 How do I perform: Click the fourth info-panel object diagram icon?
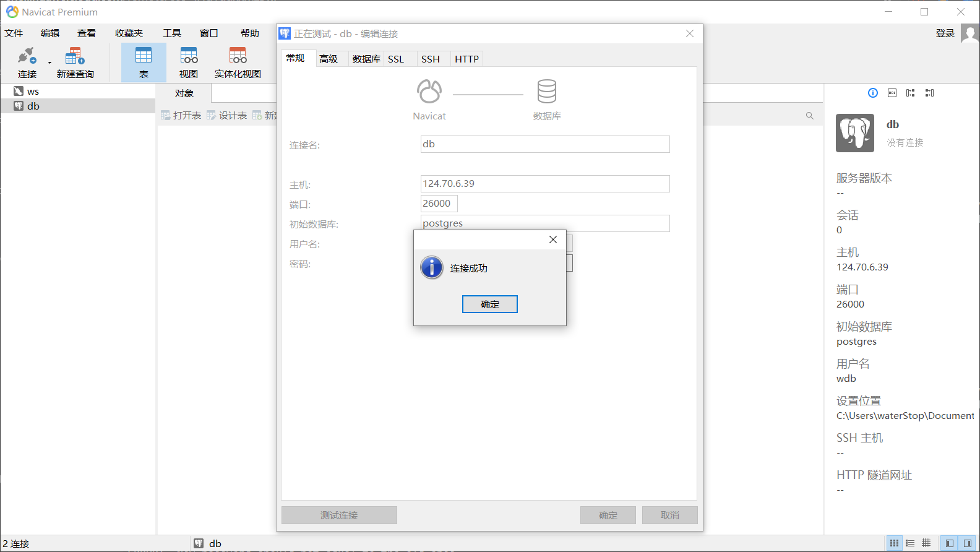[929, 93]
